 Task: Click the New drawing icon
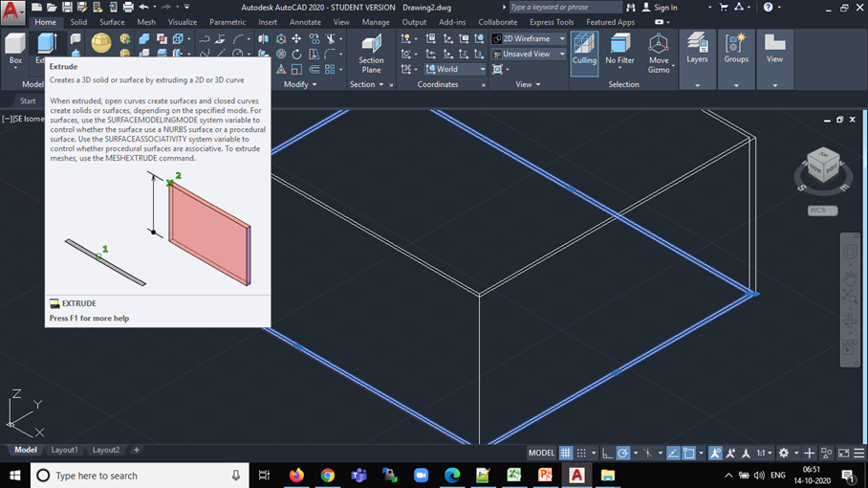[x=36, y=8]
